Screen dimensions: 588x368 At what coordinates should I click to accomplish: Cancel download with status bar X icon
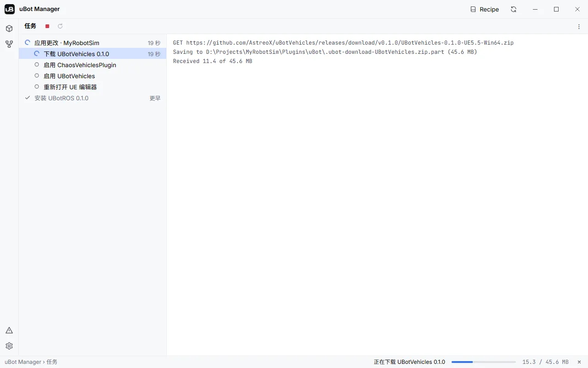(x=579, y=362)
